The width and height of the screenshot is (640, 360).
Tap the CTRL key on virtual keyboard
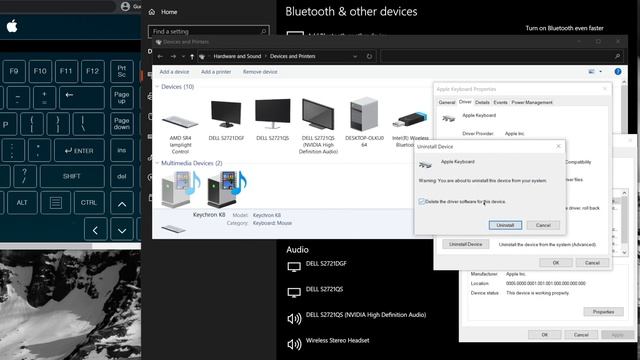coord(89,202)
